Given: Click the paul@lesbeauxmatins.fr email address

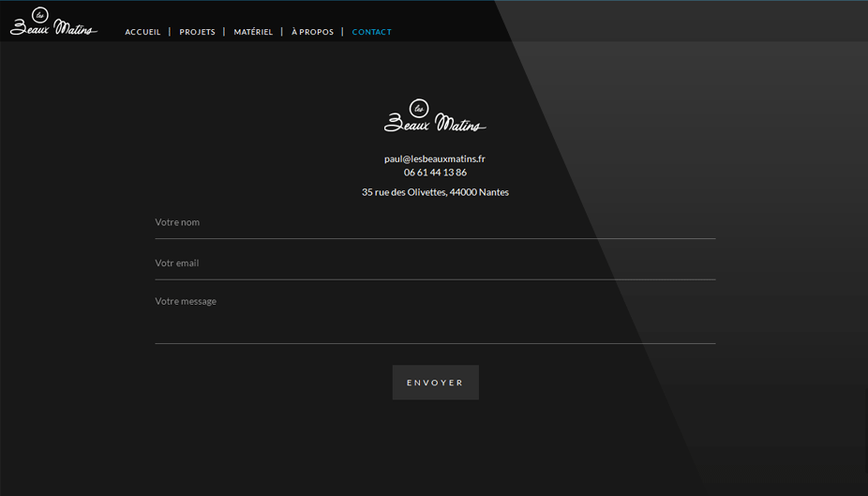Looking at the screenshot, I should (x=435, y=158).
